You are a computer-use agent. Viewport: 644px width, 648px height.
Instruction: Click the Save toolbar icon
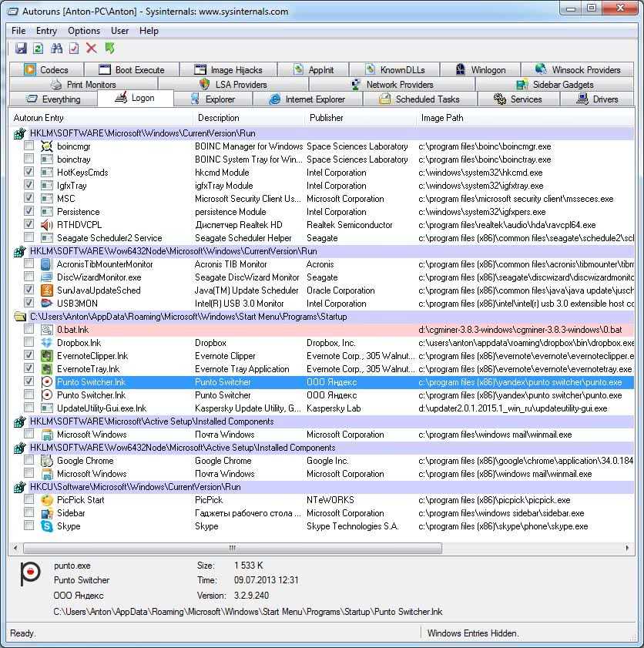pyautogui.click(x=21, y=49)
